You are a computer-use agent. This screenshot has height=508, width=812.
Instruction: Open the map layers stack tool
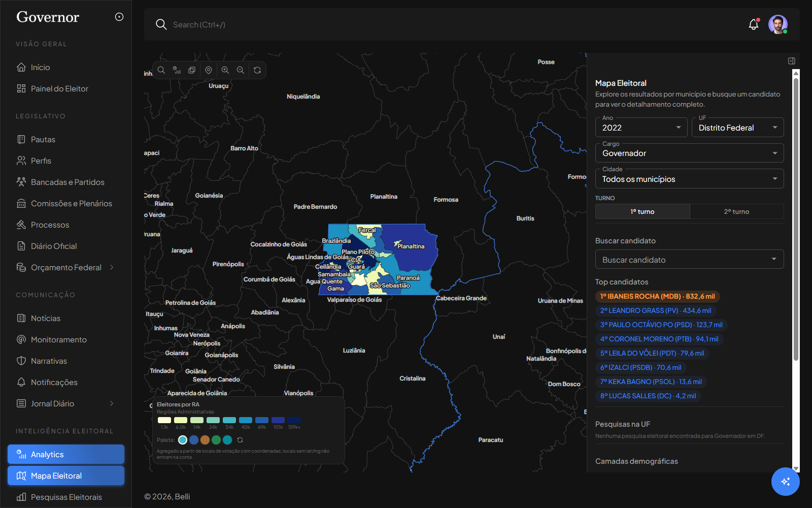tap(192, 70)
